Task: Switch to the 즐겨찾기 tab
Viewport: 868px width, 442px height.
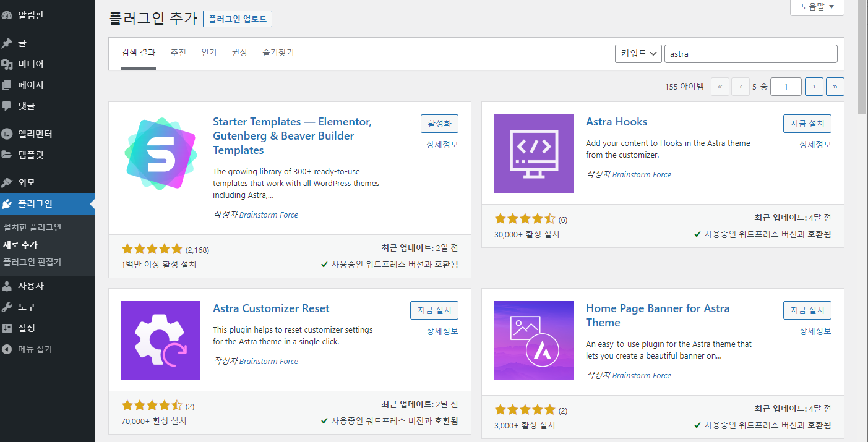Action: point(278,53)
